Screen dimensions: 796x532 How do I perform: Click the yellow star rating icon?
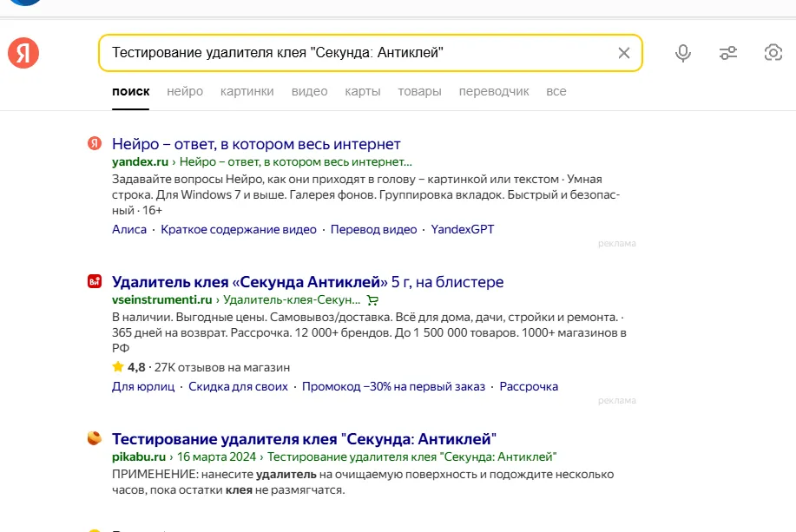point(118,366)
